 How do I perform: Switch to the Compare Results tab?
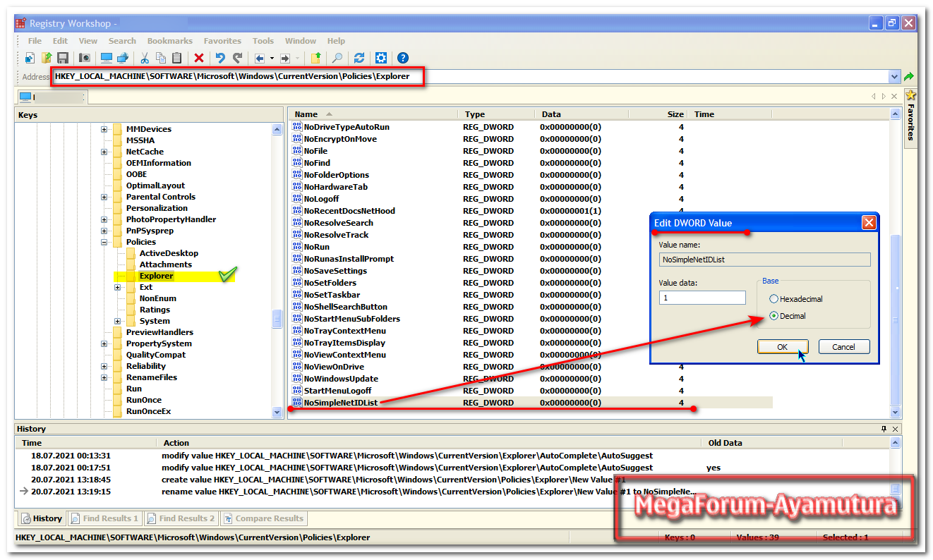point(263,518)
